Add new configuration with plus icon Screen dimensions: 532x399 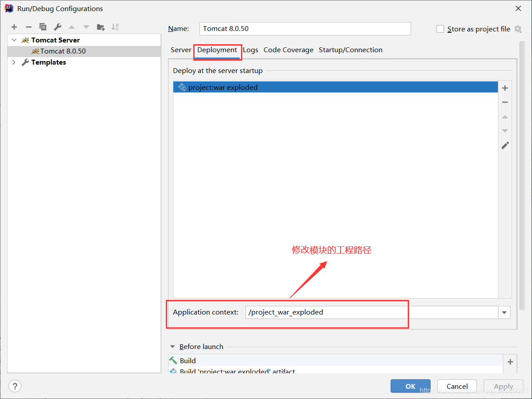[x=14, y=27]
